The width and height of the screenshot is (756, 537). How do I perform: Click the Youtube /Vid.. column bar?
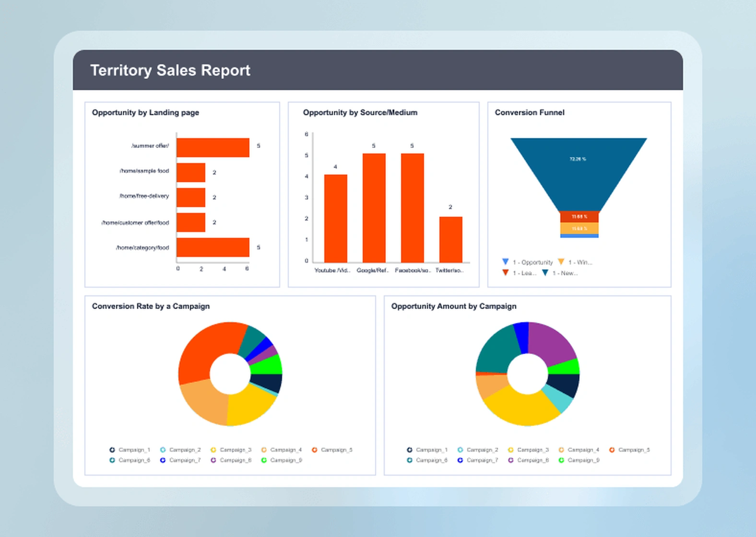336,219
